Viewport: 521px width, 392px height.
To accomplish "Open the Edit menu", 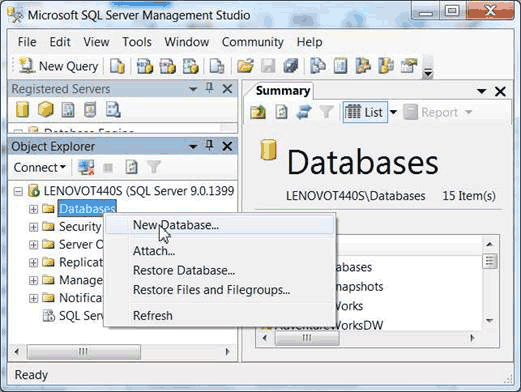I will click(60, 42).
